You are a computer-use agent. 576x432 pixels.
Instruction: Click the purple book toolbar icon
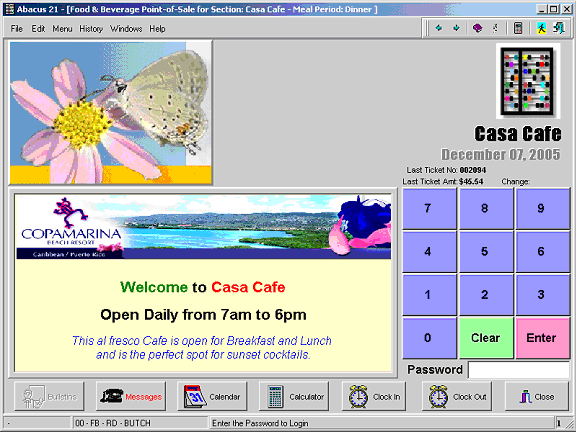(477, 28)
